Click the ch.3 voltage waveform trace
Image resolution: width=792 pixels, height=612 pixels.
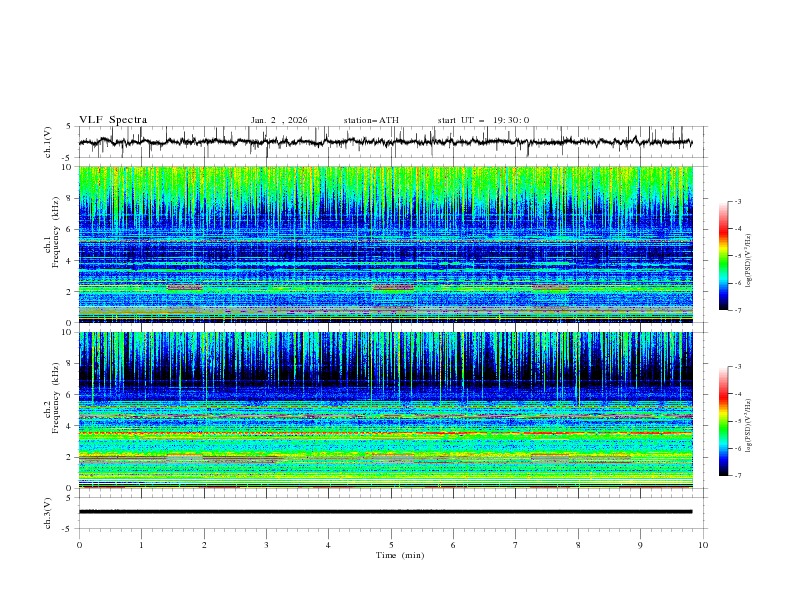point(385,512)
